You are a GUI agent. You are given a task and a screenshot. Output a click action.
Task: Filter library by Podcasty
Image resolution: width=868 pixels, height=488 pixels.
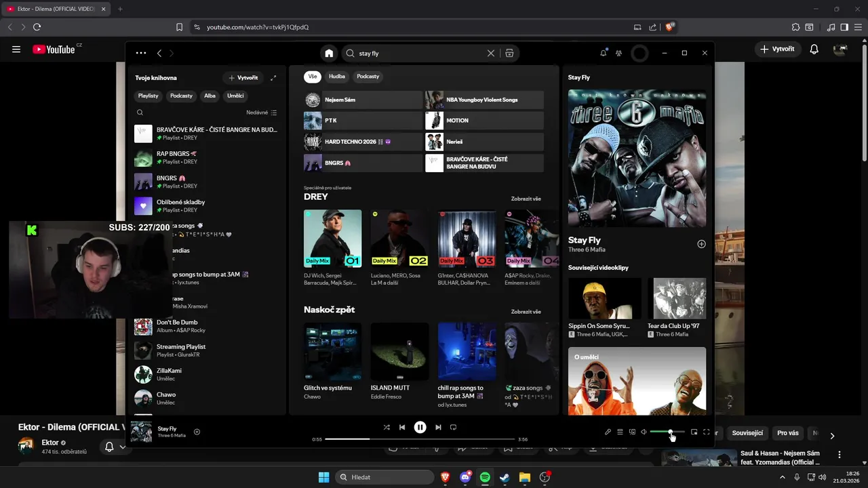181,96
